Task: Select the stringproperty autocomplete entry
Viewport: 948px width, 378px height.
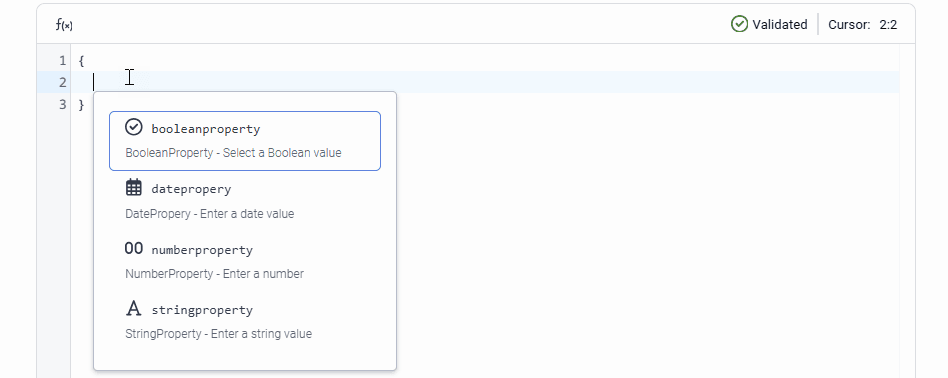Action: (245, 321)
